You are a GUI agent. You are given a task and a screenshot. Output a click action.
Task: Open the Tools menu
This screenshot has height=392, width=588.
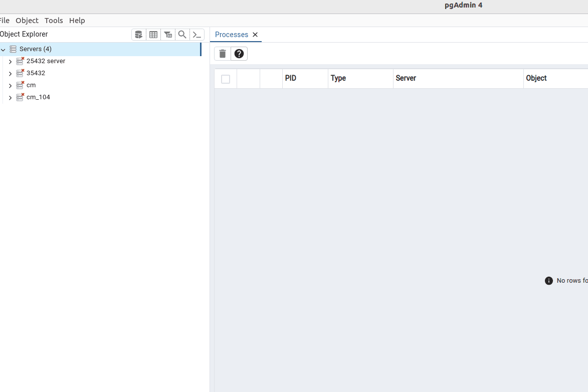pos(54,21)
